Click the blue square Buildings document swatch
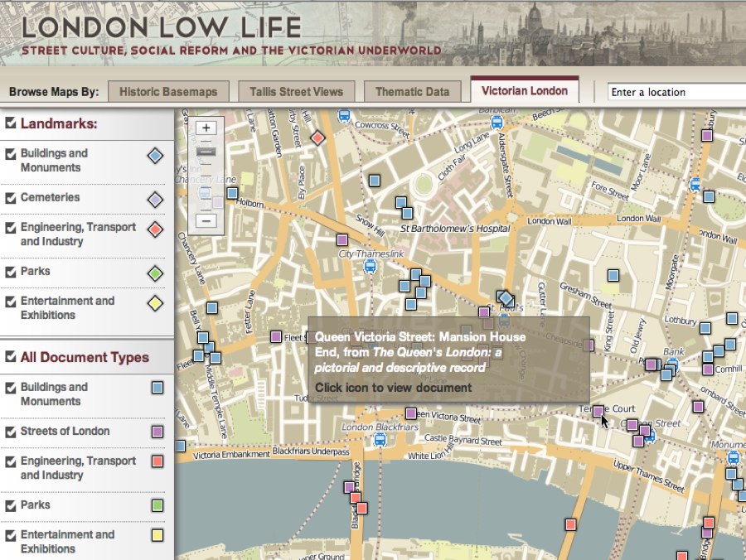The image size is (746, 560). [x=157, y=388]
